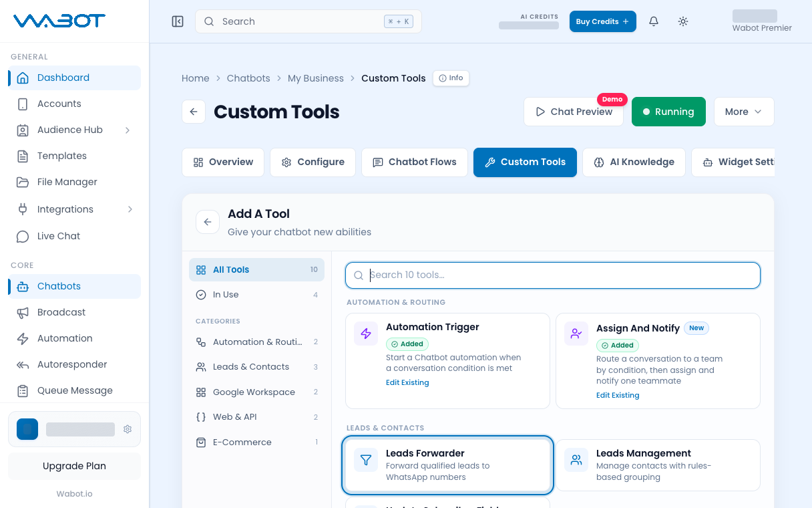This screenshot has width=812, height=508.
Task: Filter by Web & API category
Action: click(256, 417)
